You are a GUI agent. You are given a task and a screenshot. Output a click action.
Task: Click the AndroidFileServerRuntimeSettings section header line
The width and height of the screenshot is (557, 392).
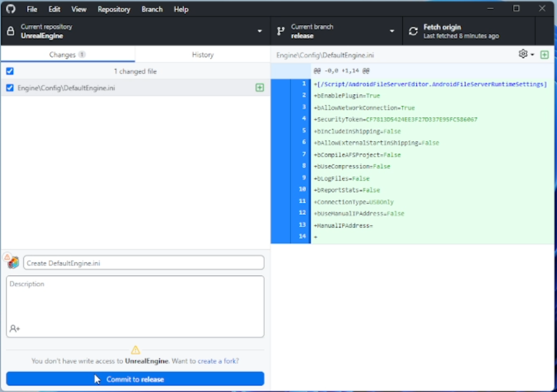(x=432, y=84)
